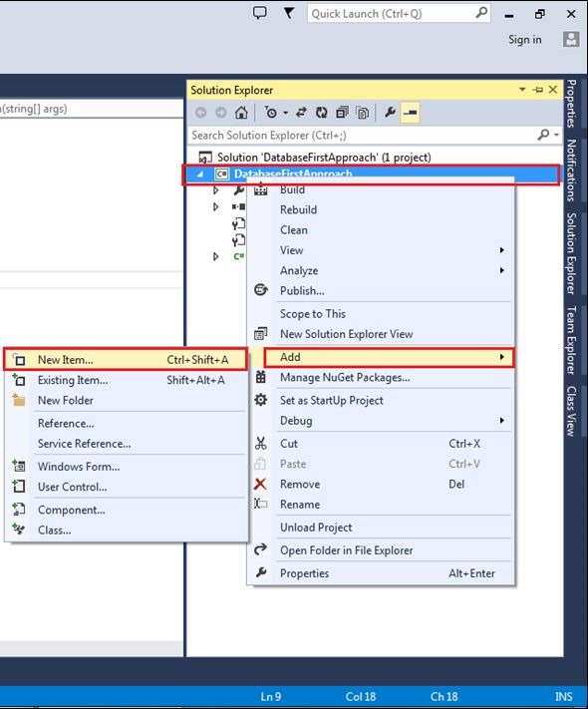Open the Pending Changes Filter dropdown arrow
The height and width of the screenshot is (709, 588).
point(285,113)
